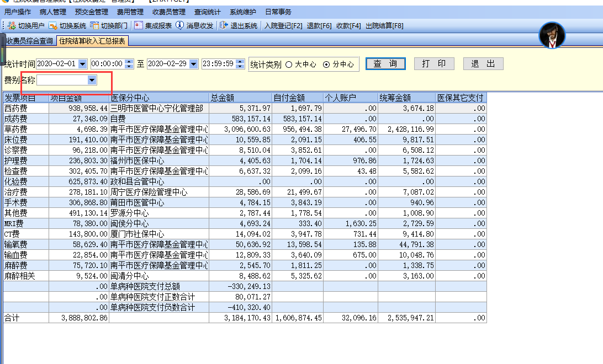Click the 切换用户 switch user icon
The width and height of the screenshot is (603, 364).
[12, 26]
